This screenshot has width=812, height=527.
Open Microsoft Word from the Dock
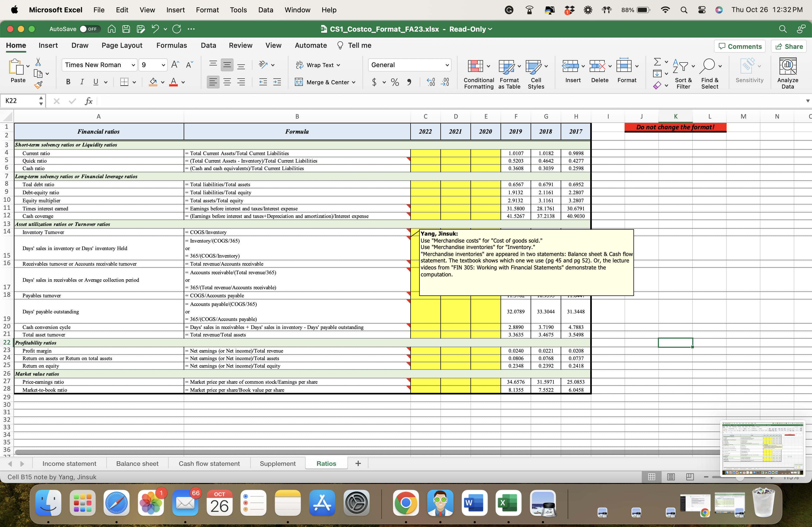point(474,503)
